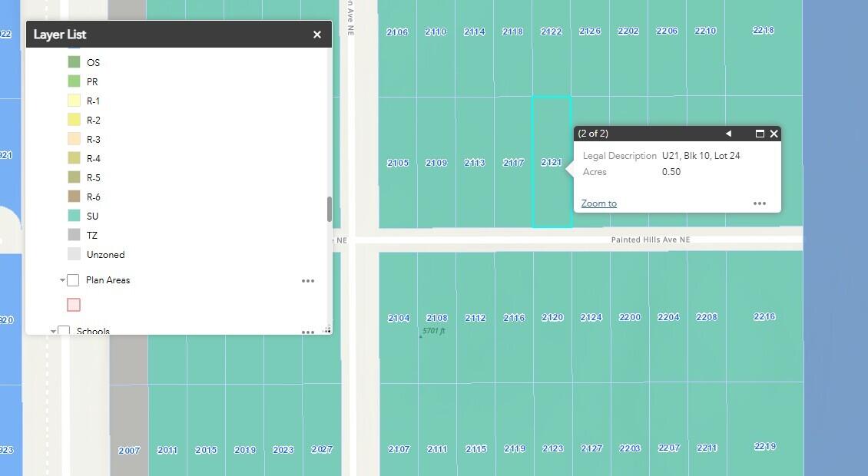Expand the Schools layer arrow
Image resolution: width=868 pixels, height=476 pixels.
53,331
